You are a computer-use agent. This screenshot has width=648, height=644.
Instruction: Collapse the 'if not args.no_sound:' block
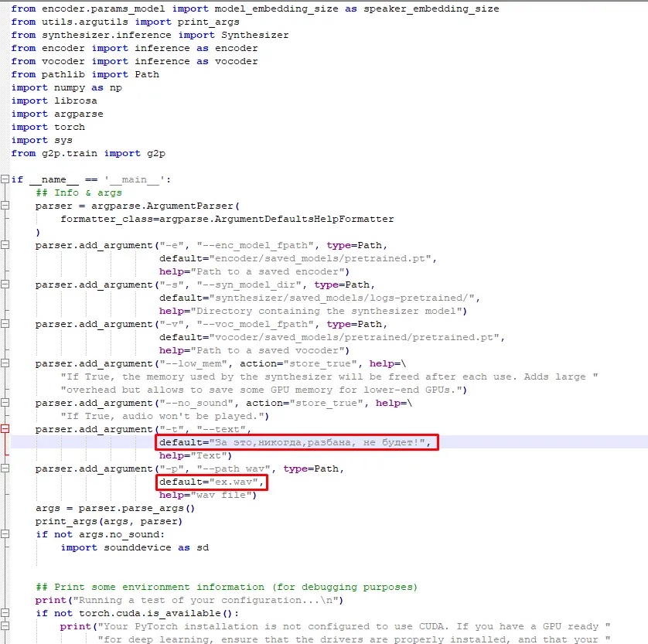click(x=5, y=534)
